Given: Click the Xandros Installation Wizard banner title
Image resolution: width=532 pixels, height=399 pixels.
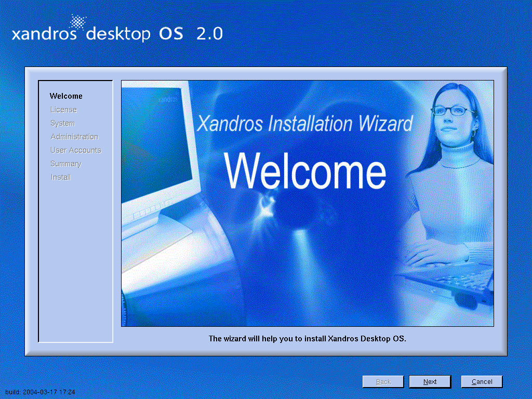Looking at the screenshot, I should click(x=305, y=124).
